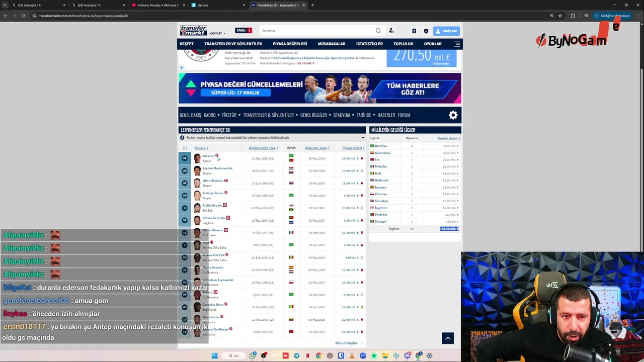644x362 pixels.
Task: Open Archie Brown player link
Action: tap(212, 205)
